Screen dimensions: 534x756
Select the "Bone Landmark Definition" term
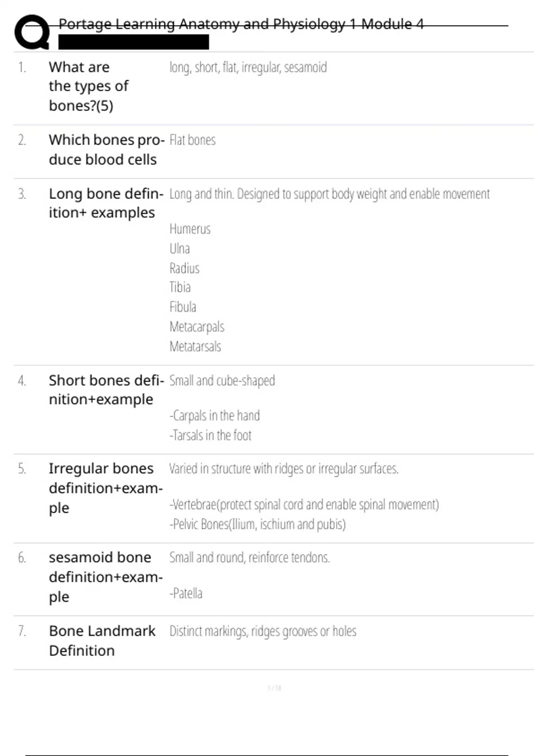tap(102, 641)
